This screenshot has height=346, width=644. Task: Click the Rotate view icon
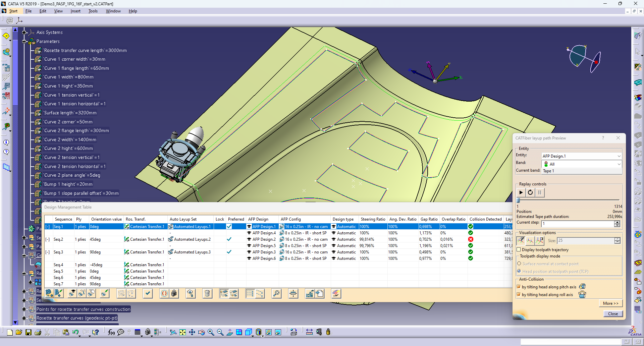pyautogui.click(x=201, y=332)
